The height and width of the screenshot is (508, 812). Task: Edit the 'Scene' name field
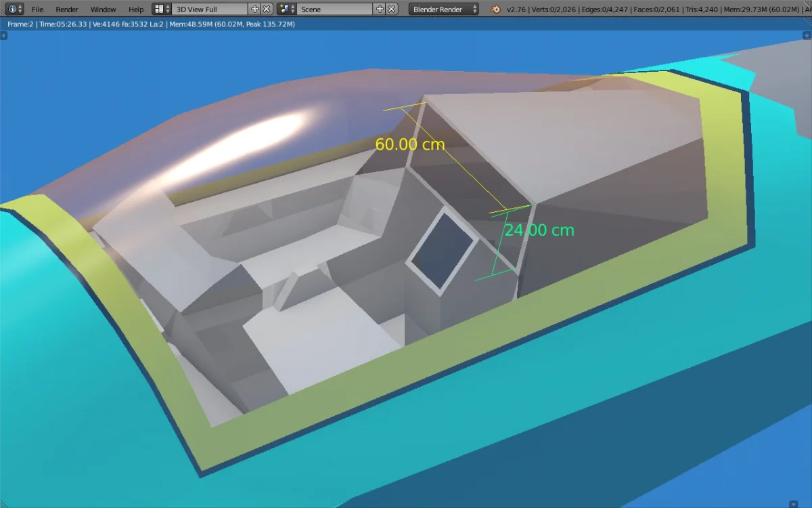[x=335, y=9]
